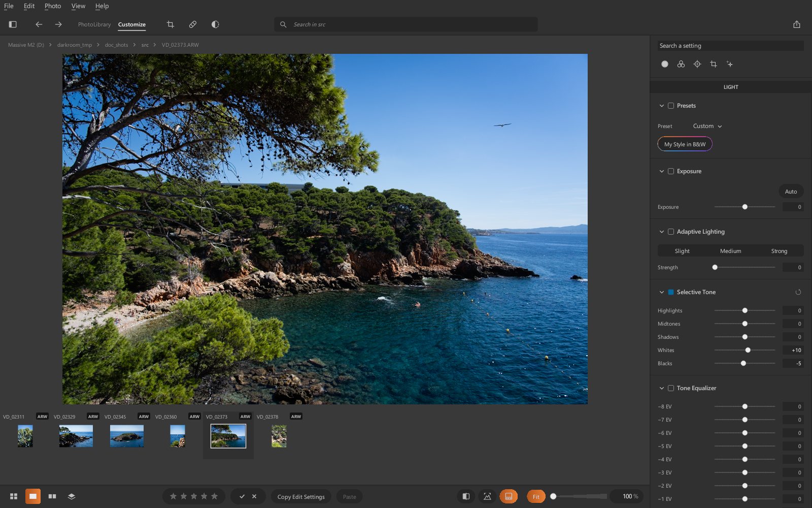Screen dimensions: 812x508
Task: Select Medium adaptive lighting strength
Action: (x=730, y=251)
